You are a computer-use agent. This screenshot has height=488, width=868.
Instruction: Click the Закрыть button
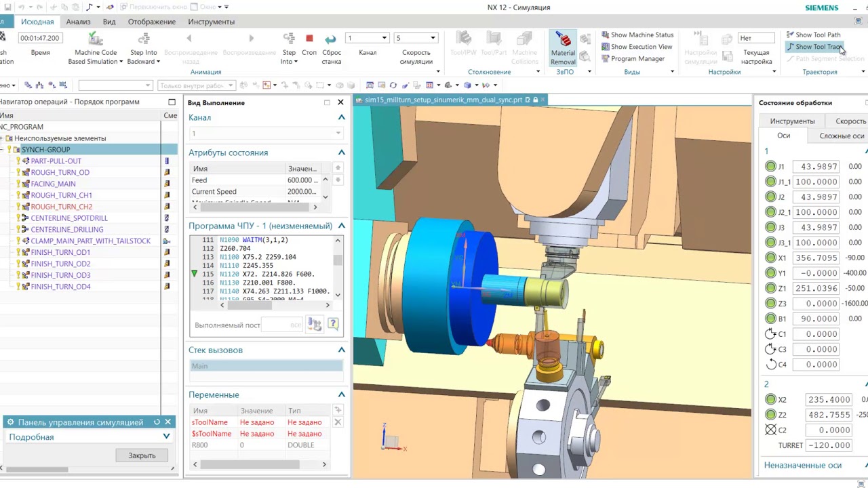pos(142,455)
